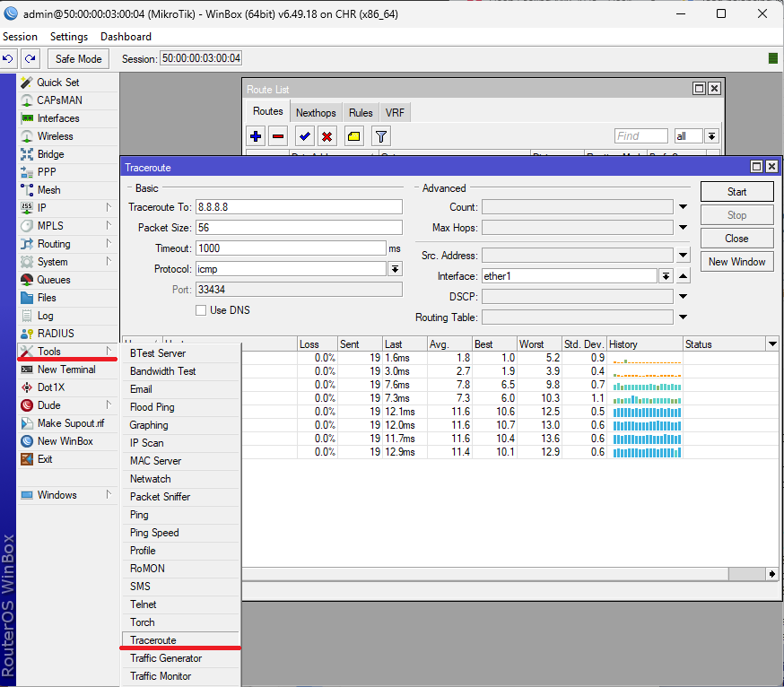Click the funnel filter icon
784x687 pixels.
pyautogui.click(x=381, y=136)
